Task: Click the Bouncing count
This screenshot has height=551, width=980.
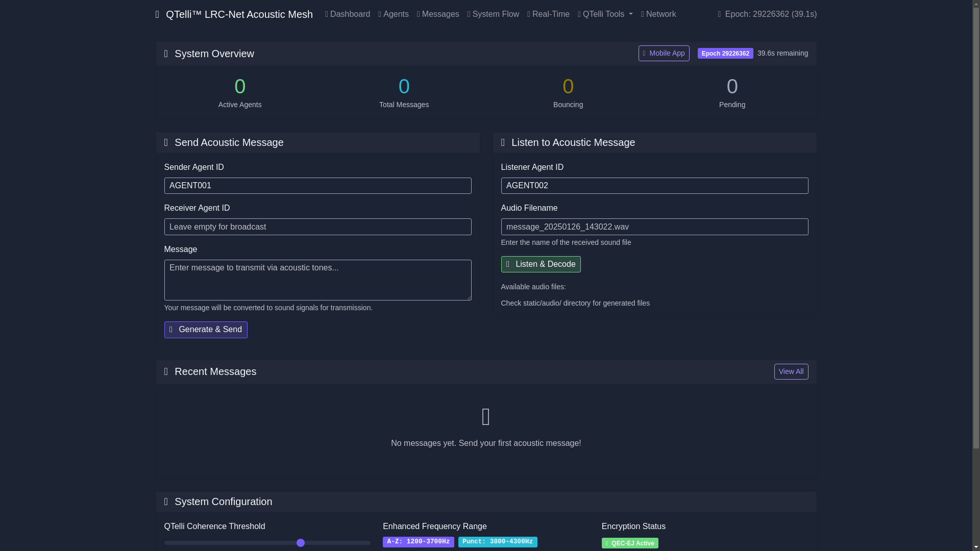Action: point(568,87)
